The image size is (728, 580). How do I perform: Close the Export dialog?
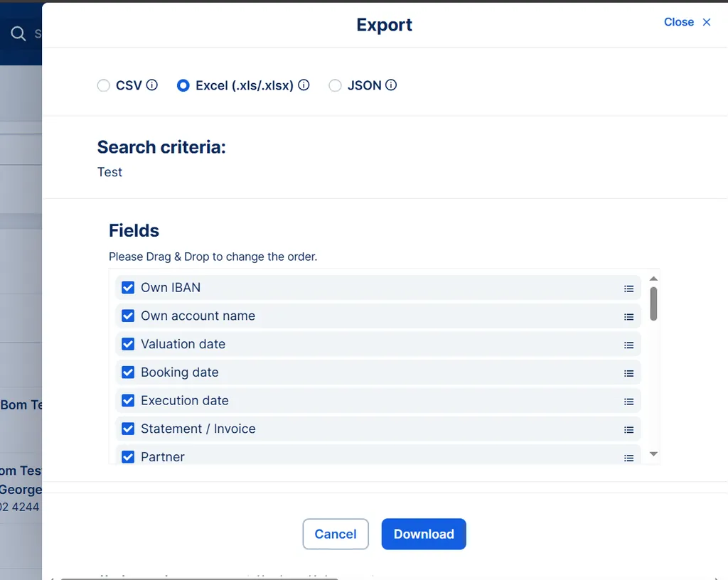pos(687,22)
